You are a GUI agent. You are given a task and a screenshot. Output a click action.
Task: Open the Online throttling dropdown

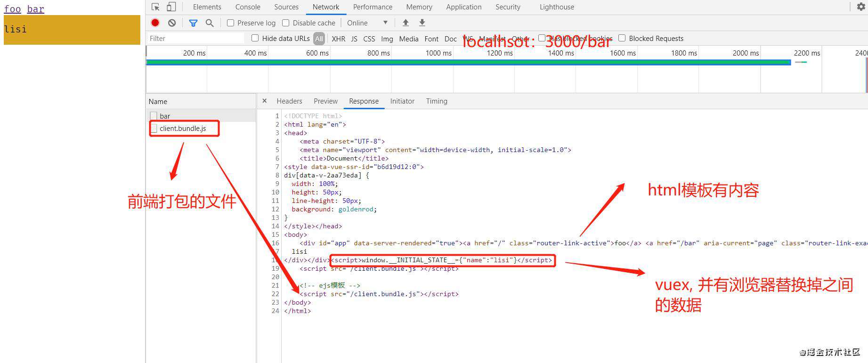click(367, 23)
